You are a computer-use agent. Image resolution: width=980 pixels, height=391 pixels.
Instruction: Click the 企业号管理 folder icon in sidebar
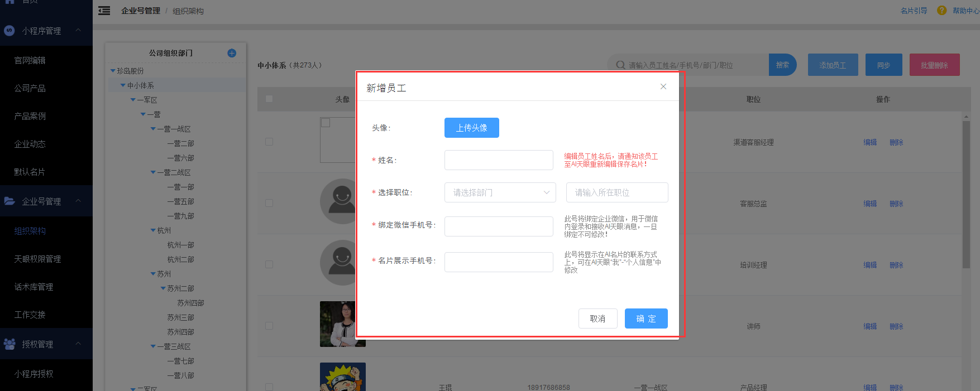(x=9, y=201)
